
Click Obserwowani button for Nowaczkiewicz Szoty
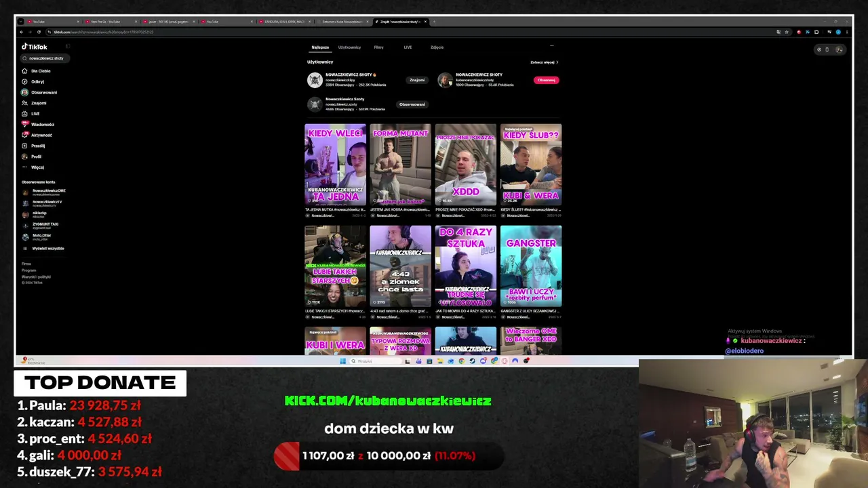click(412, 104)
